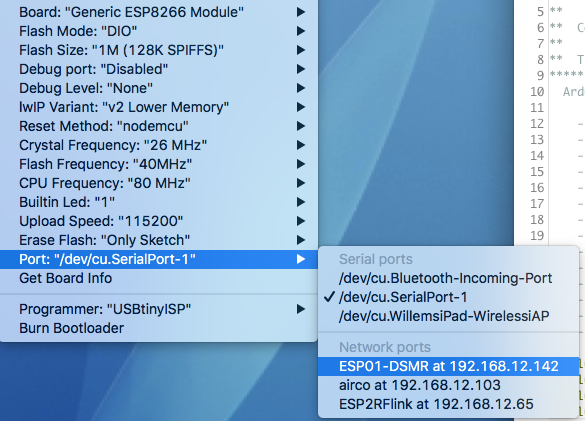This screenshot has width=585, height=421.
Task: Open the Board "Generic ESP8266 Module" submenu
Action: tap(159, 12)
